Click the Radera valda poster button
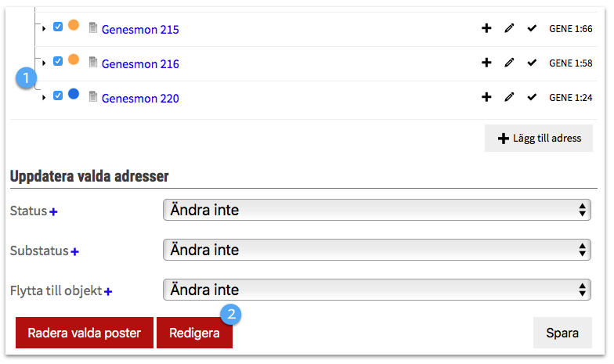The height and width of the screenshot is (364, 614). coord(85,333)
